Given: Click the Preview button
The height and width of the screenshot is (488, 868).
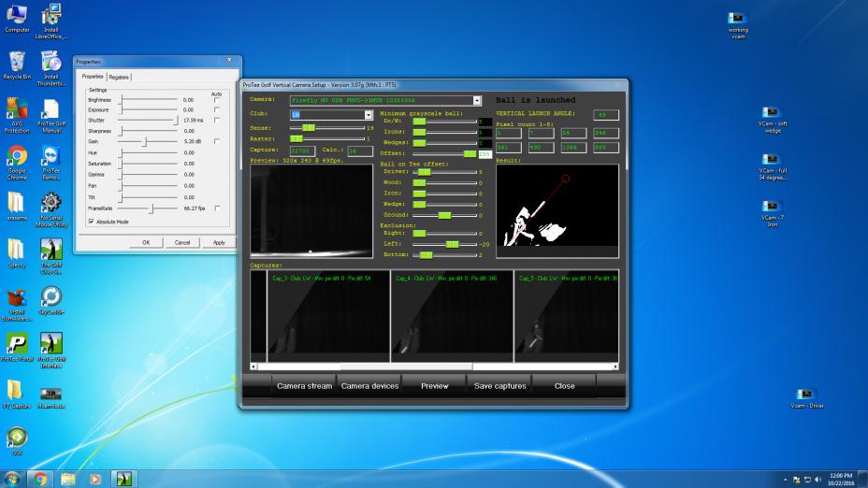Looking at the screenshot, I should 435,386.
